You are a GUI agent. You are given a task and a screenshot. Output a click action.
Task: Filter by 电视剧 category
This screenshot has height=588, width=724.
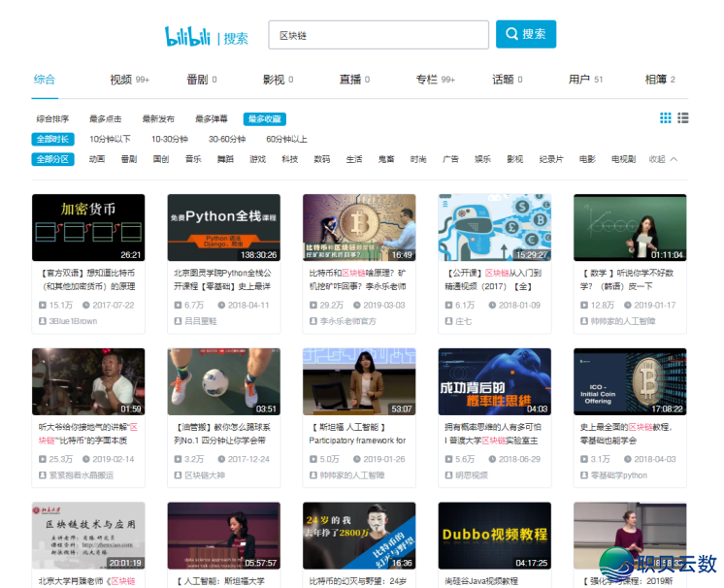[x=623, y=159]
